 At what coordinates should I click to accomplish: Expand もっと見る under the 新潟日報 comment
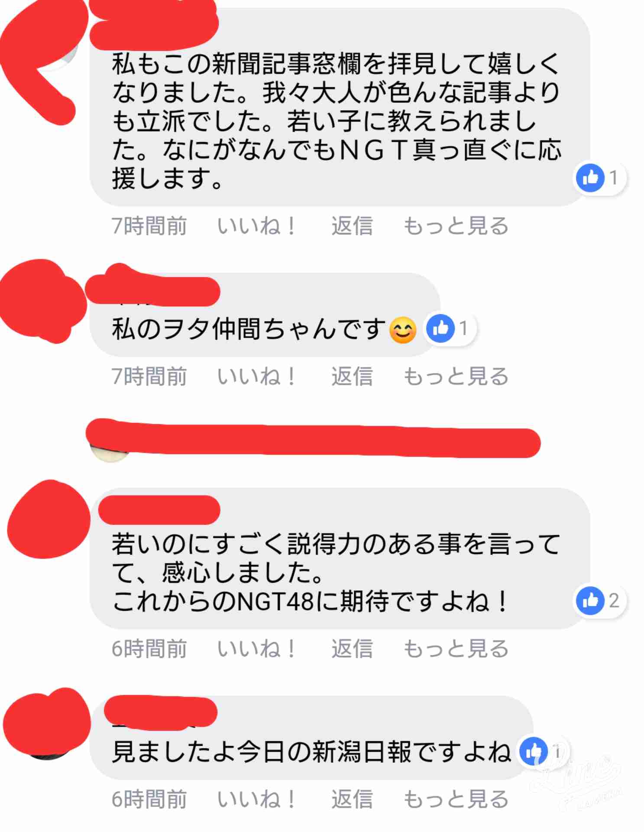tap(456, 799)
